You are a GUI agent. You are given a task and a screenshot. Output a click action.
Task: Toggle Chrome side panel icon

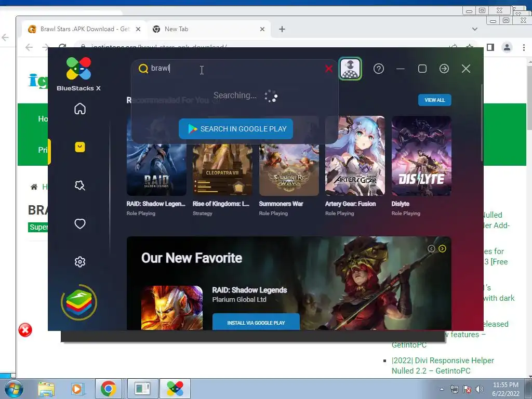490,47
